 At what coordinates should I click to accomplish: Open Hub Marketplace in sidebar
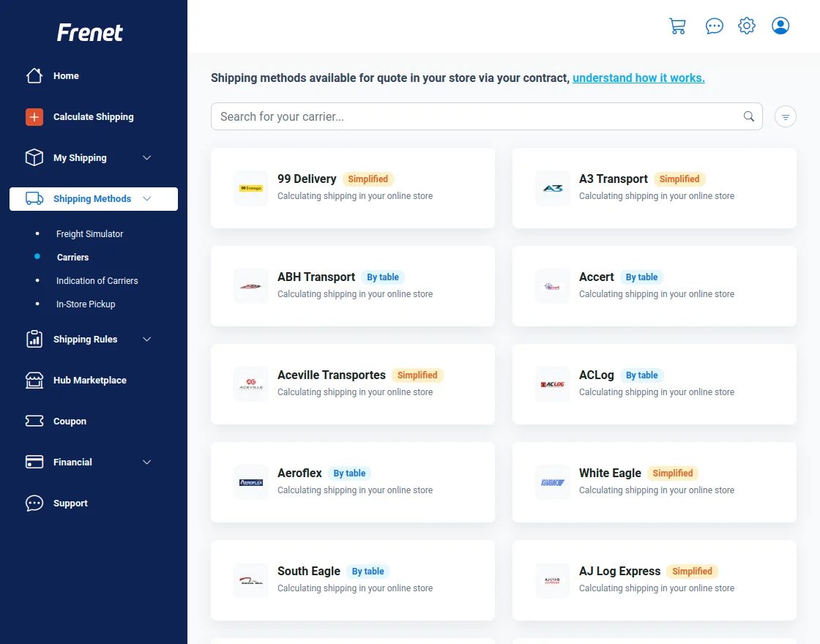pos(90,380)
